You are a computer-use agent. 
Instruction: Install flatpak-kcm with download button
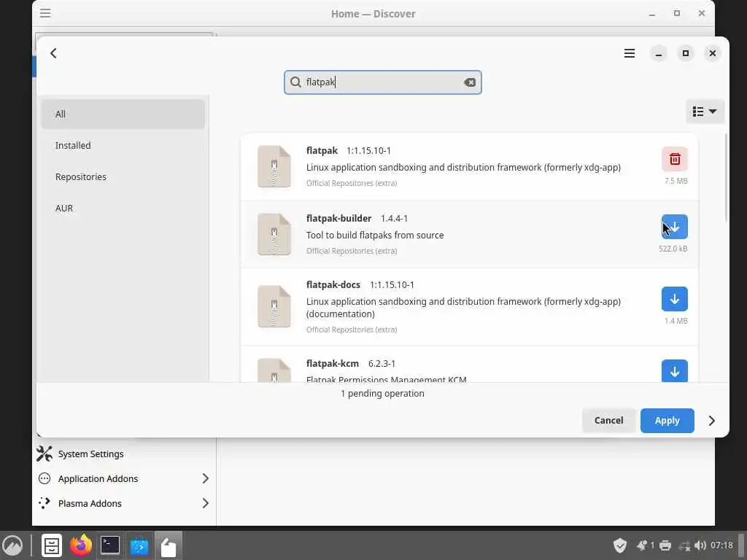[675, 371]
